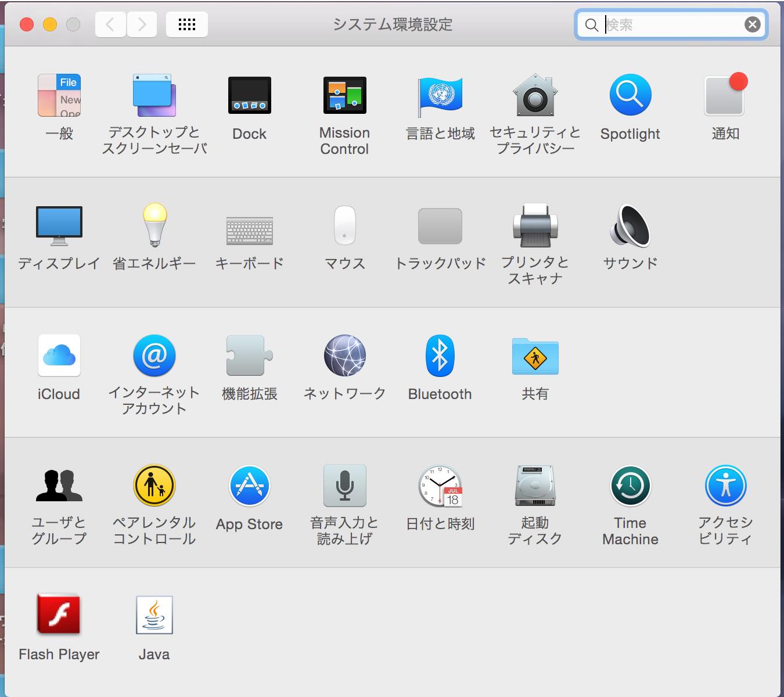Open the 一般 (General) preferences icon
Viewport: 784px width, 697px height.
pyautogui.click(x=59, y=95)
